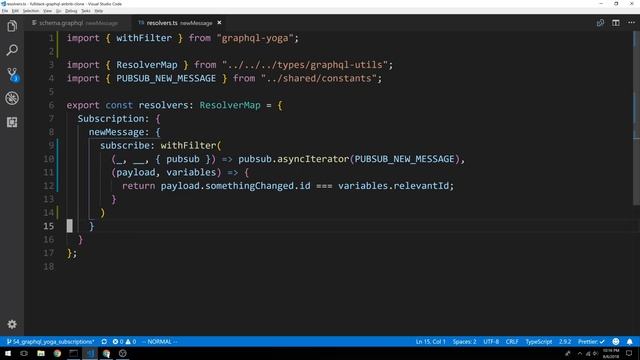Open the Debug menu
Screen dimensions: 640x360
click(x=71, y=11)
